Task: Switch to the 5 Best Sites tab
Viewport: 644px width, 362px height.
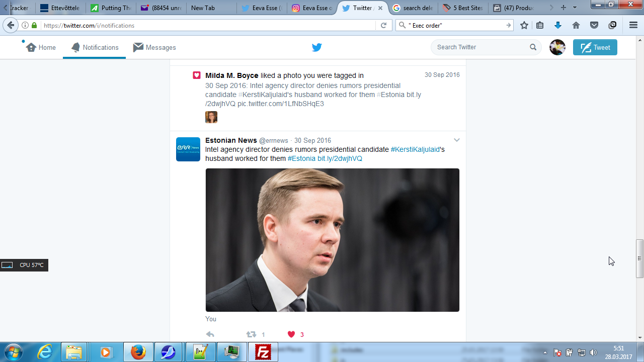Action: click(x=463, y=8)
